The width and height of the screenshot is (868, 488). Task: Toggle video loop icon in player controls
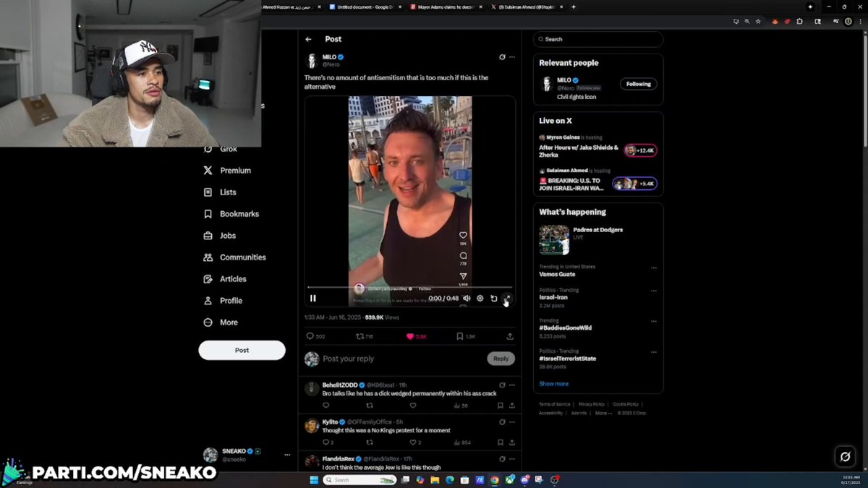click(x=494, y=299)
